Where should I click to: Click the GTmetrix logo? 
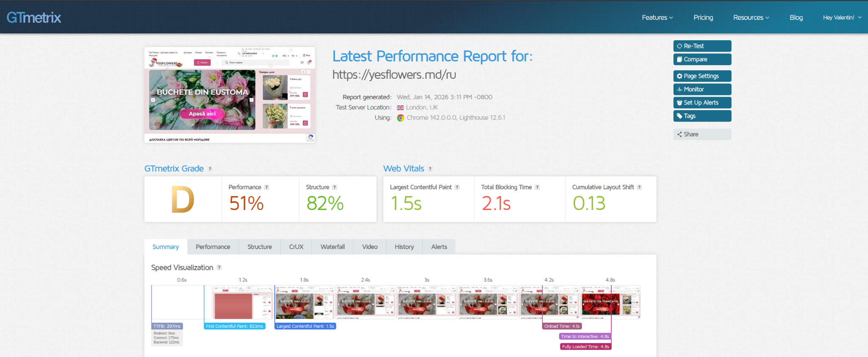(x=34, y=17)
